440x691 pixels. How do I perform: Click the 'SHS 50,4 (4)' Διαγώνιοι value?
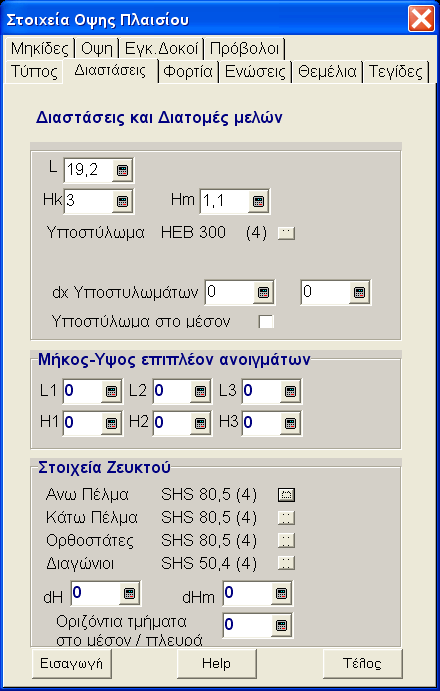coord(209,563)
